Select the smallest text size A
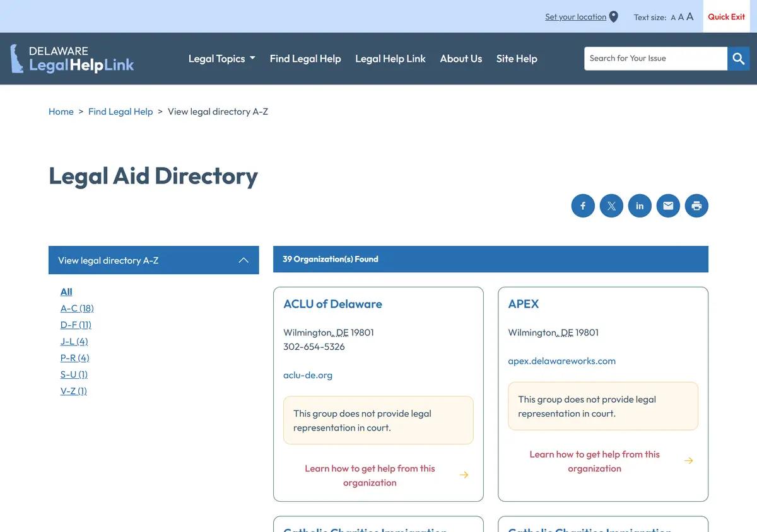Viewport: 757px width, 532px height. click(x=673, y=18)
